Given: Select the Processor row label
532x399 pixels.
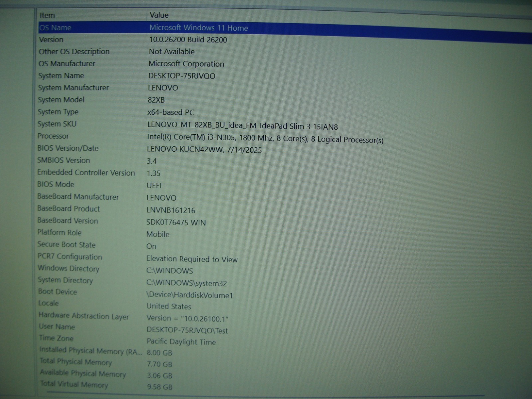Looking at the screenshot, I should click(53, 136).
